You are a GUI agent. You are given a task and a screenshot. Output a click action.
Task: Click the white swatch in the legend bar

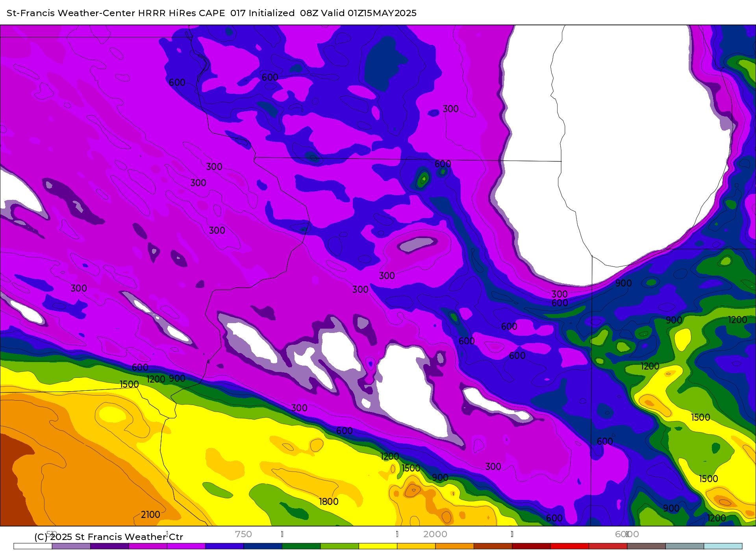(x=33, y=546)
